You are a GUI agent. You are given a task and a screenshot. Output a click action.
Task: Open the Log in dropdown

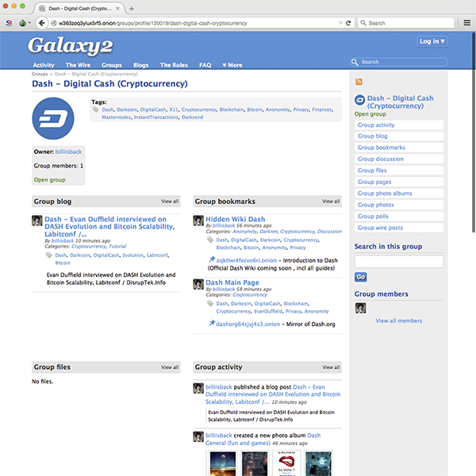tap(432, 41)
